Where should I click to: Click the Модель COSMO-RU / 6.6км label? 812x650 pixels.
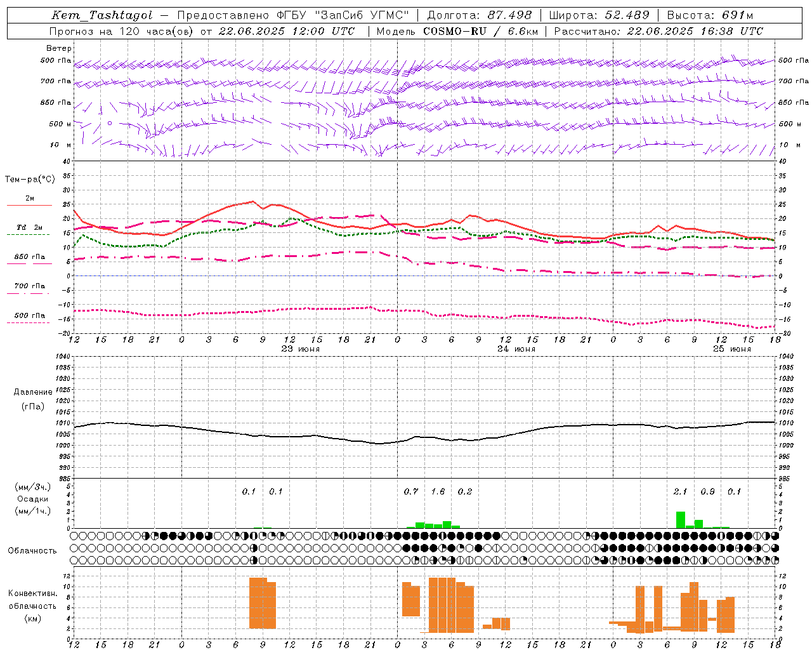457,31
